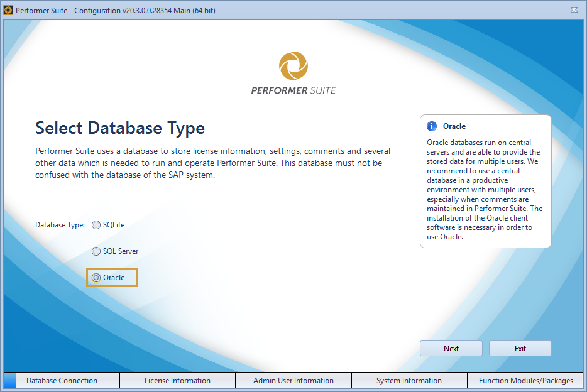Click the blue info icon next to Oracle heading
The height and width of the screenshot is (392, 587).
coord(433,126)
